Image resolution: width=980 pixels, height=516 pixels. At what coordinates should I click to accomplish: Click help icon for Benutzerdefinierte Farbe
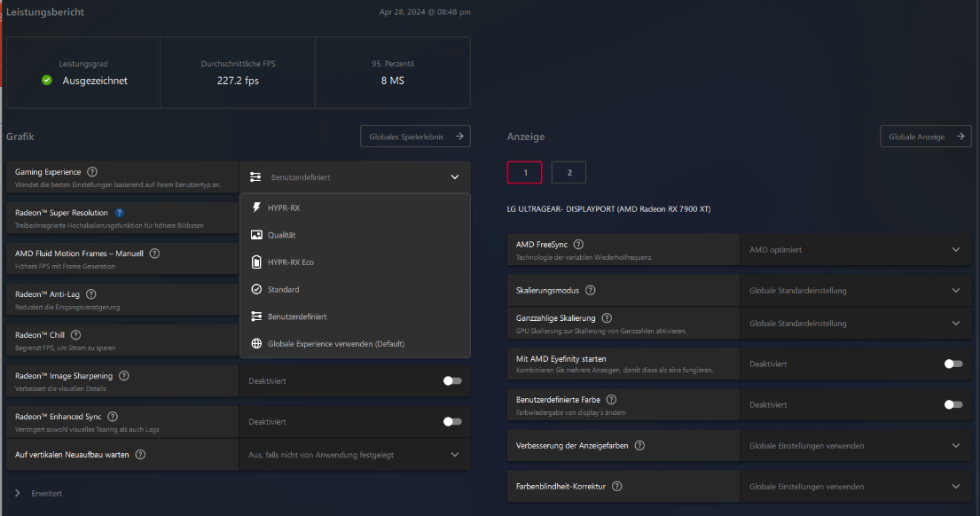(x=611, y=400)
